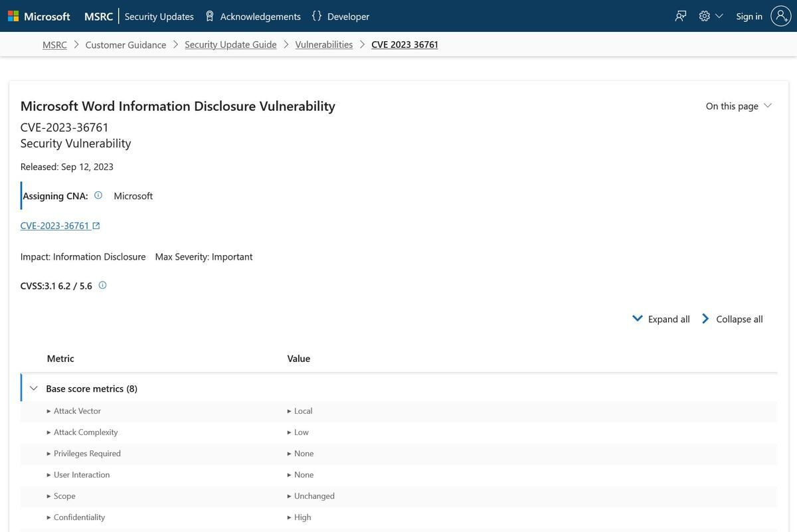Collapse the Base score metrics section
Viewport: 797px width, 532px height.
pos(34,389)
